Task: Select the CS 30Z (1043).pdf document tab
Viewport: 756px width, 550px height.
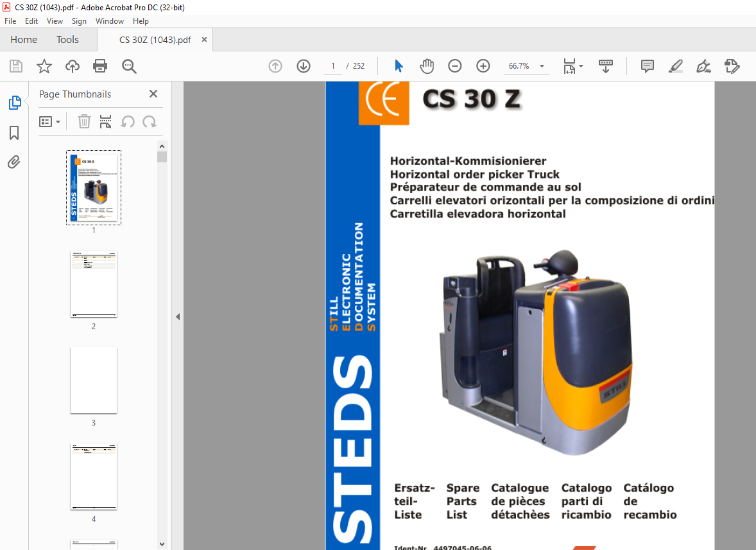Action: click(x=155, y=40)
